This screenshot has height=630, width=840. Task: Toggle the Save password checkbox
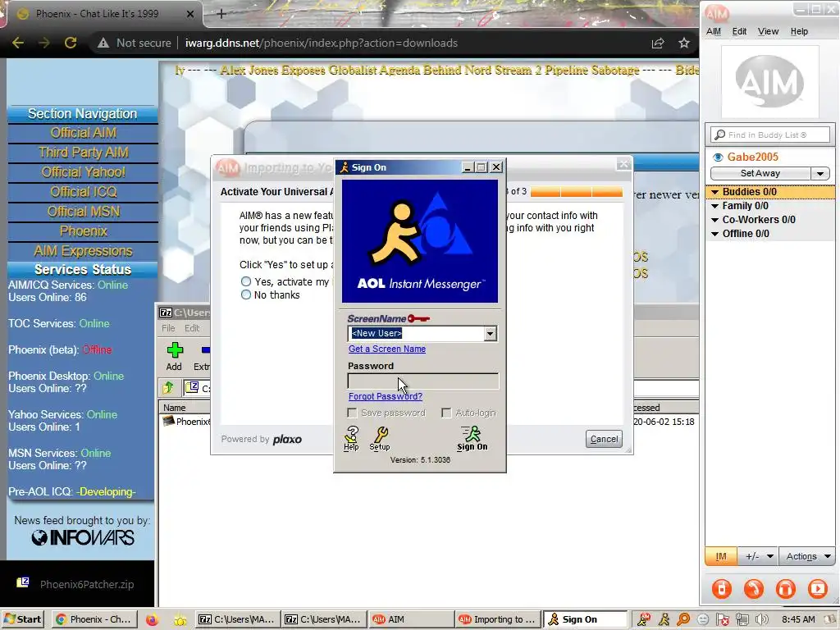tap(352, 413)
